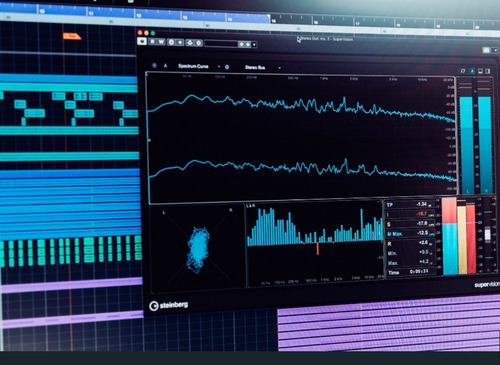Split the module vertically

pos(488,71)
